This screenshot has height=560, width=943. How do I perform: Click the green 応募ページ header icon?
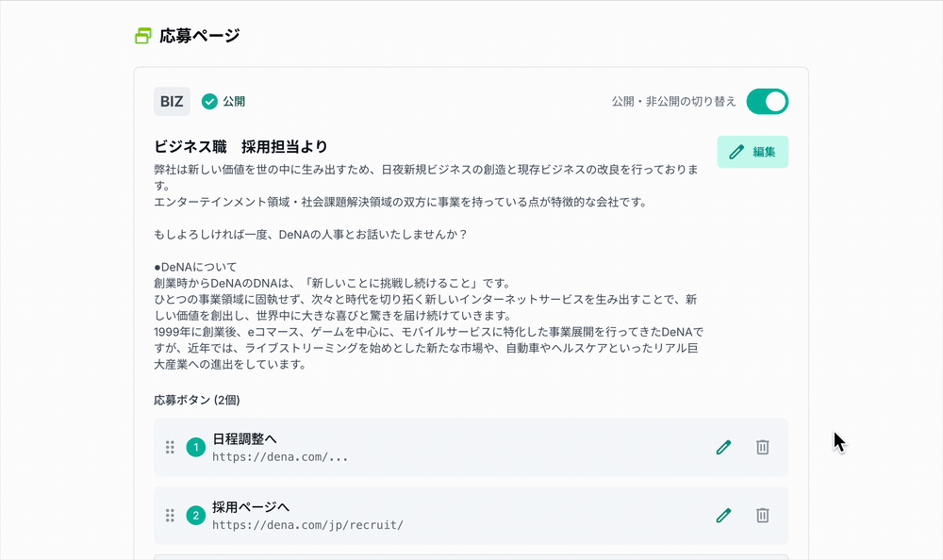tap(141, 34)
